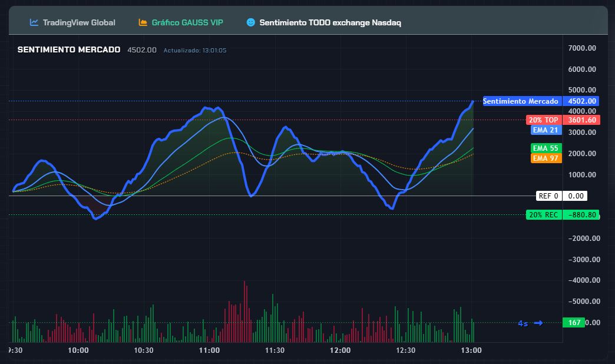Screen dimensions: 615x364
Task: Click the smiley face icon next to Sentimiento
Action: [x=251, y=22]
